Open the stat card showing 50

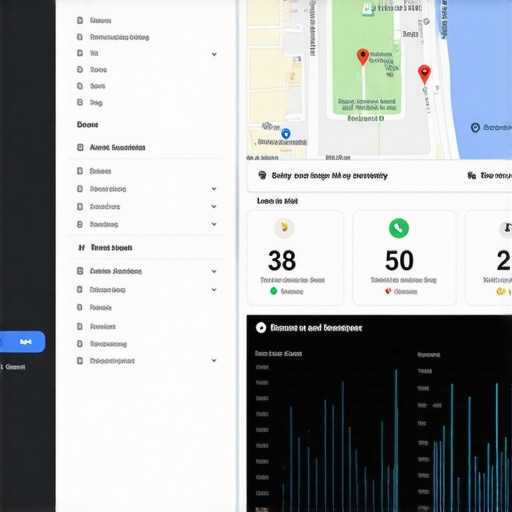click(x=404, y=258)
